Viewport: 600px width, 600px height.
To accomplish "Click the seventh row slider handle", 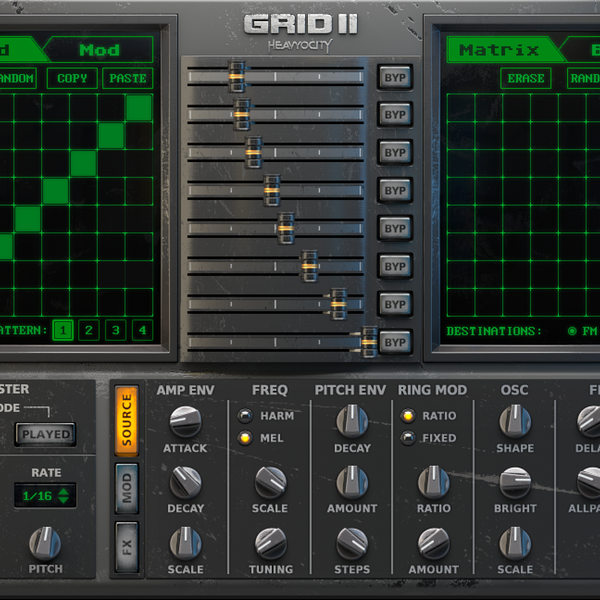I will tap(338, 304).
